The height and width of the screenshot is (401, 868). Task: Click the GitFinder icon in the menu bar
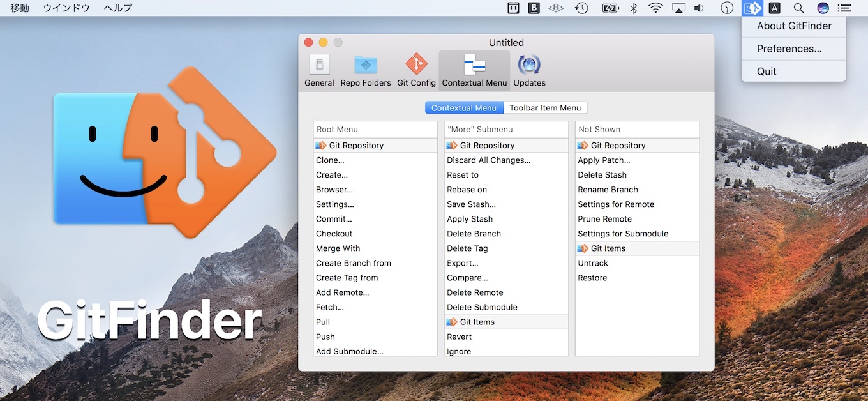tap(752, 8)
